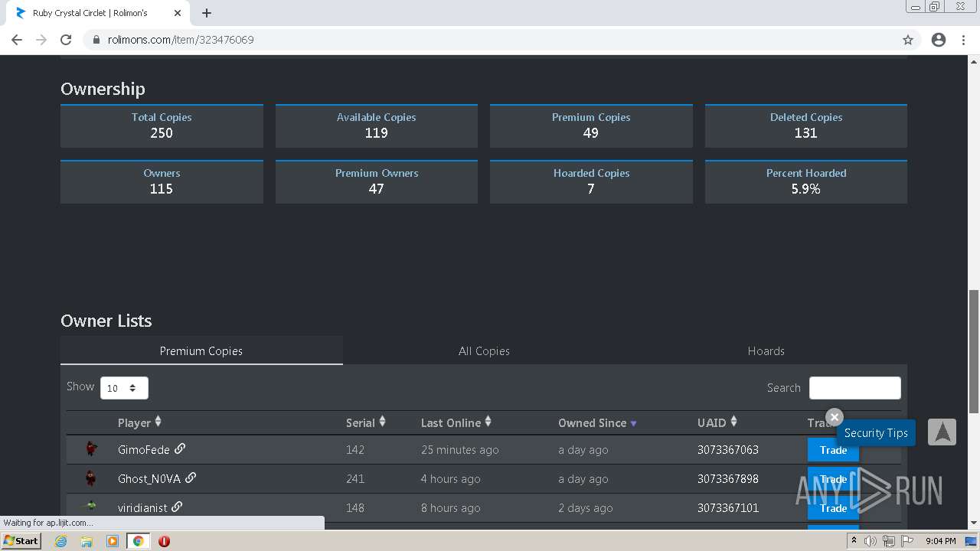Click the page vertical scrollbar thumb

pos(974,352)
